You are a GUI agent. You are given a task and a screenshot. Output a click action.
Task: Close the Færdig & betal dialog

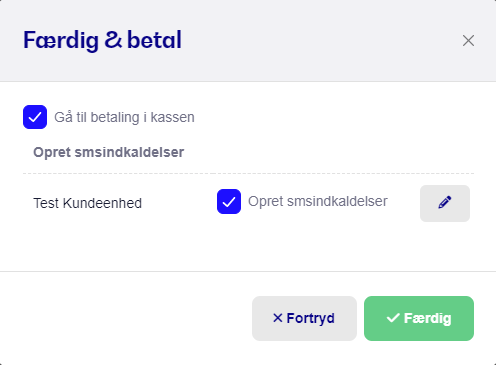[468, 41]
